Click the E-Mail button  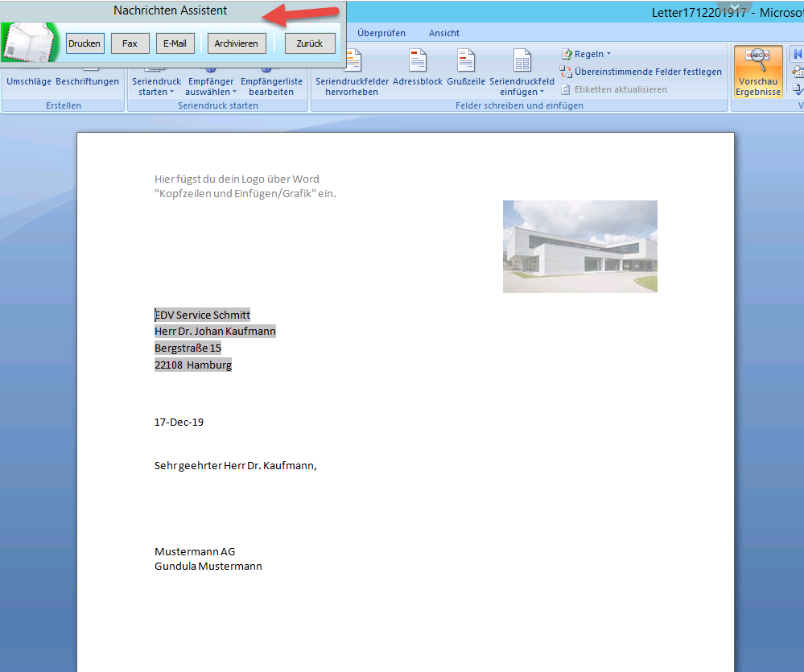point(175,43)
